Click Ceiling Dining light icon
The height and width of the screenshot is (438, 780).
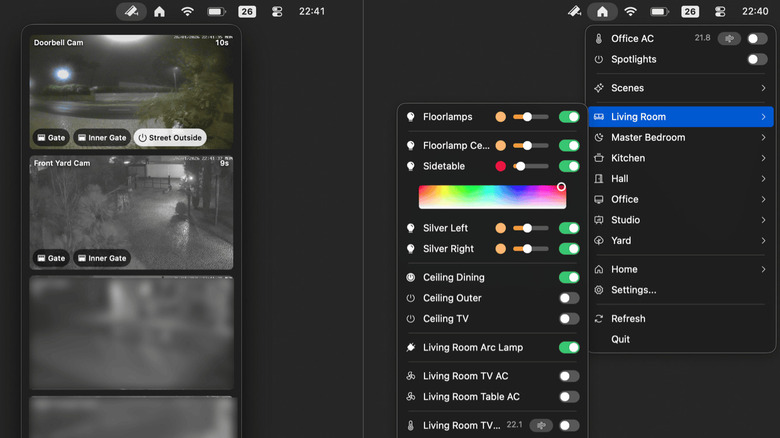click(410, 277)
